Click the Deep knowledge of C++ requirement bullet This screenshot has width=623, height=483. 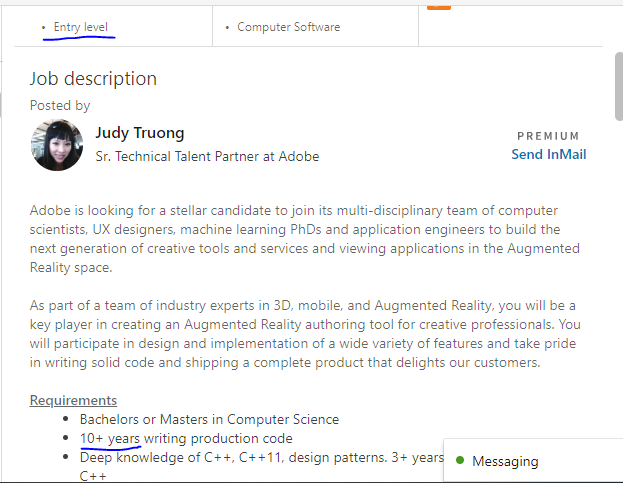pyautogui.click(x=261, y=466)
